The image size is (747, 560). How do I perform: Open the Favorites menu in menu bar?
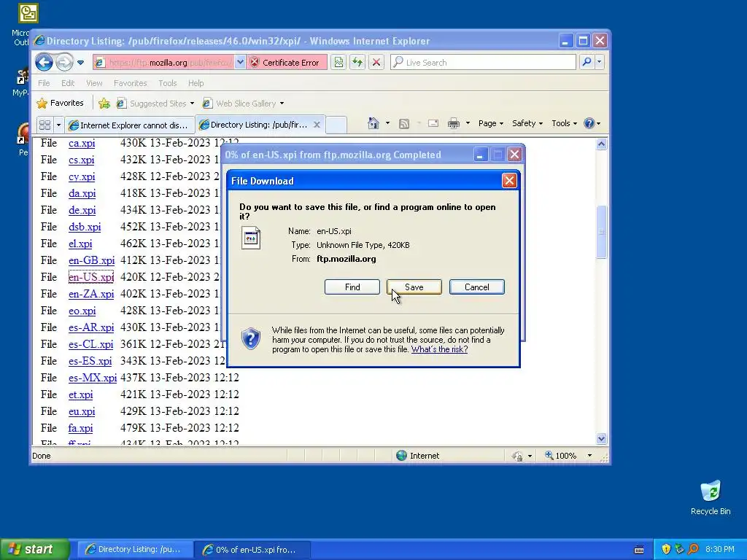coord(130,83)
